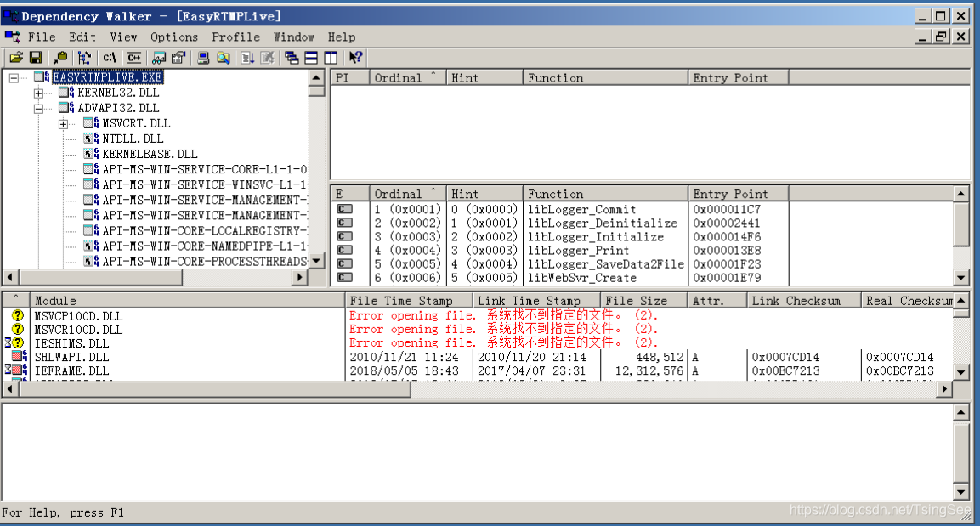Open the Options menu

(x=173, y=37)
